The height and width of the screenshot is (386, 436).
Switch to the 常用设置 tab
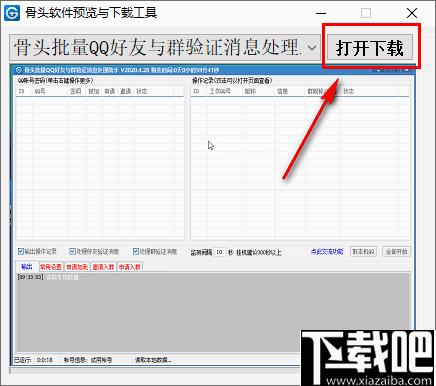click(x=51, y=267)
